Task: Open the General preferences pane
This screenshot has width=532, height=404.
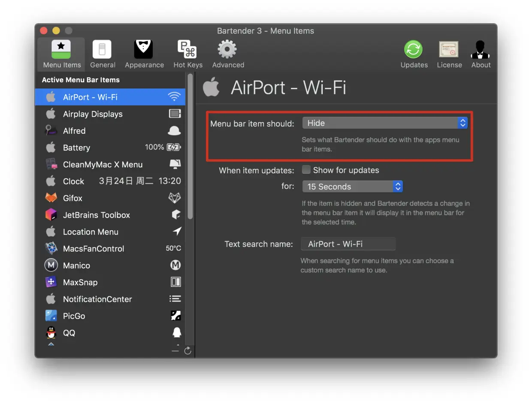Action: 102,54
